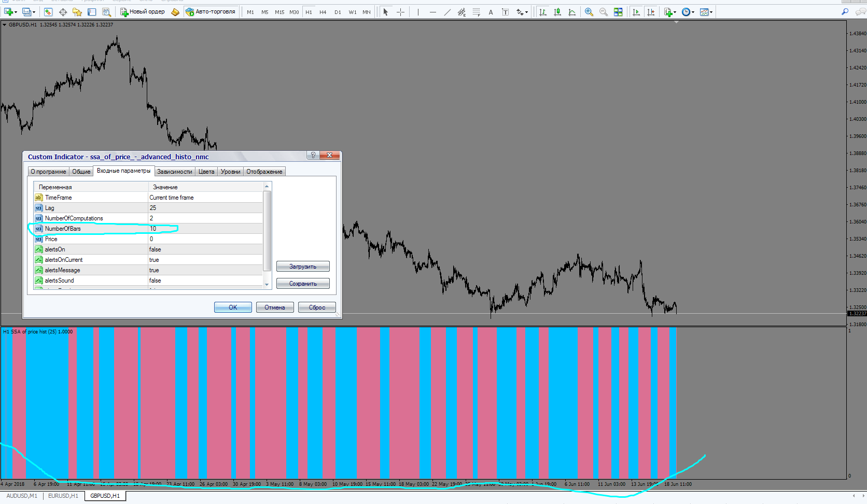Viewport: 867px width, 504px height.
Task: Confirm the dialog with OK
Action: (x=233, y=307)
